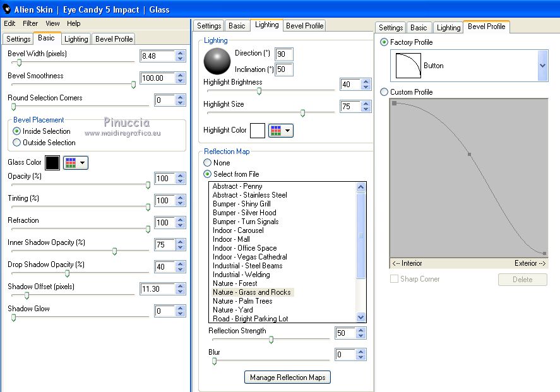Image resolution: width=560 pixels, height=392 pixels.
Task: Select the Outside Selection radio button
Action: click(x=16, y=143)
